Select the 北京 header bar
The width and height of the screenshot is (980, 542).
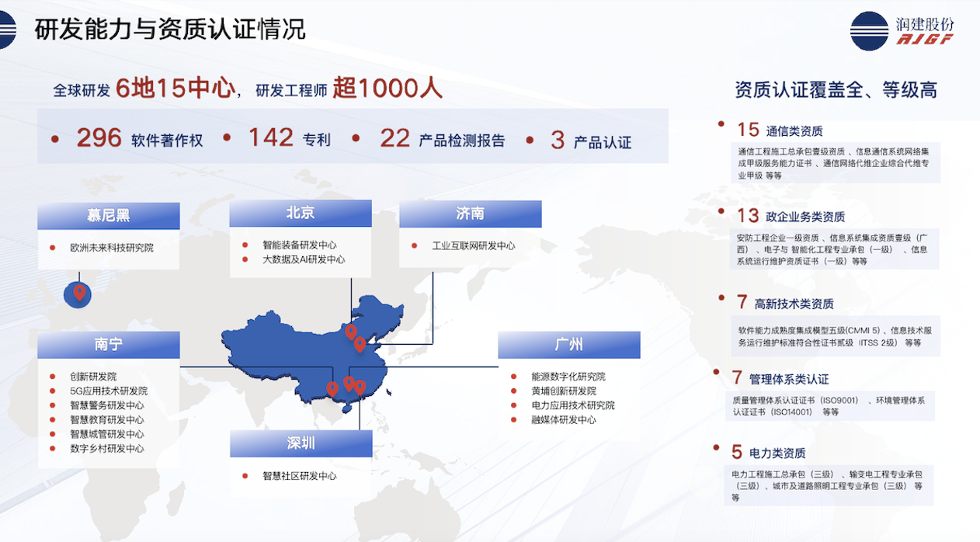coord(300,214)
